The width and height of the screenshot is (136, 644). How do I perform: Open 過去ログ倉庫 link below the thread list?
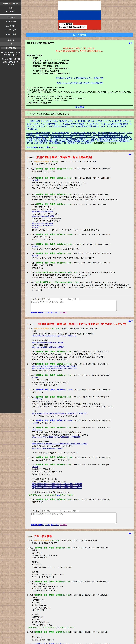[x=32, y=147]
